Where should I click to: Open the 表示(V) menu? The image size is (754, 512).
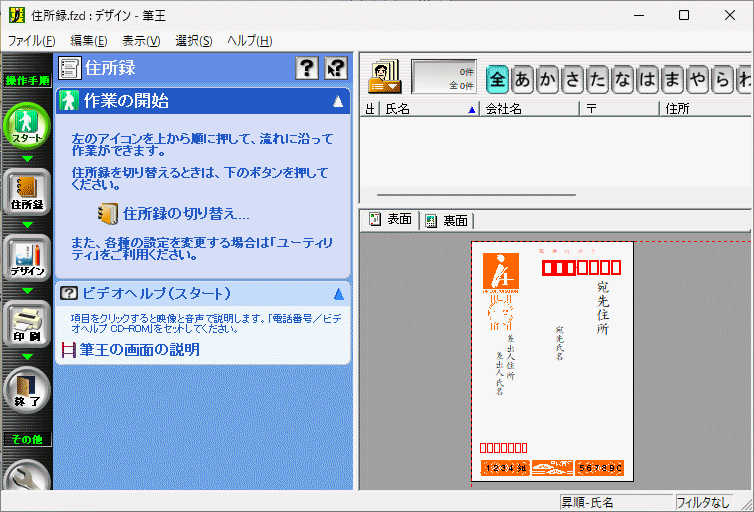click(x=141, y=41)
